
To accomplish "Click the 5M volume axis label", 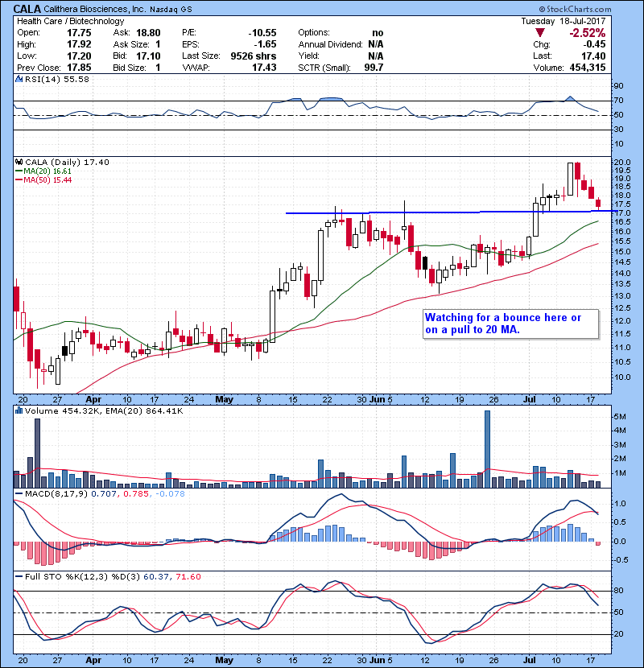I will tap(620, 417).
